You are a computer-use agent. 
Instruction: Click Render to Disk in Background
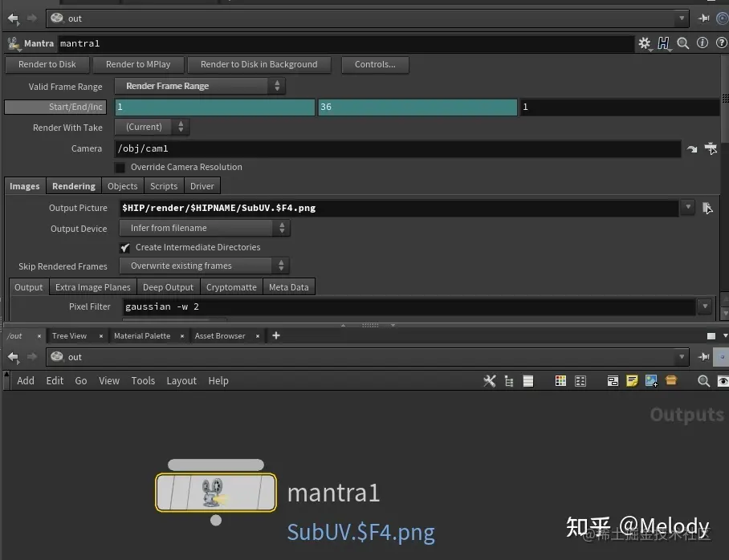point(259,65)
